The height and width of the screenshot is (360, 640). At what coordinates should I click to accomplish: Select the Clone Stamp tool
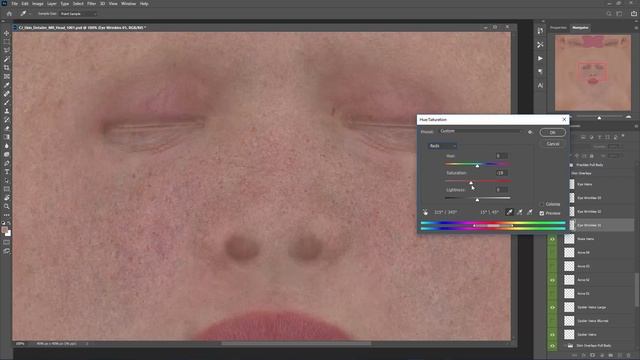click(7, 111)
